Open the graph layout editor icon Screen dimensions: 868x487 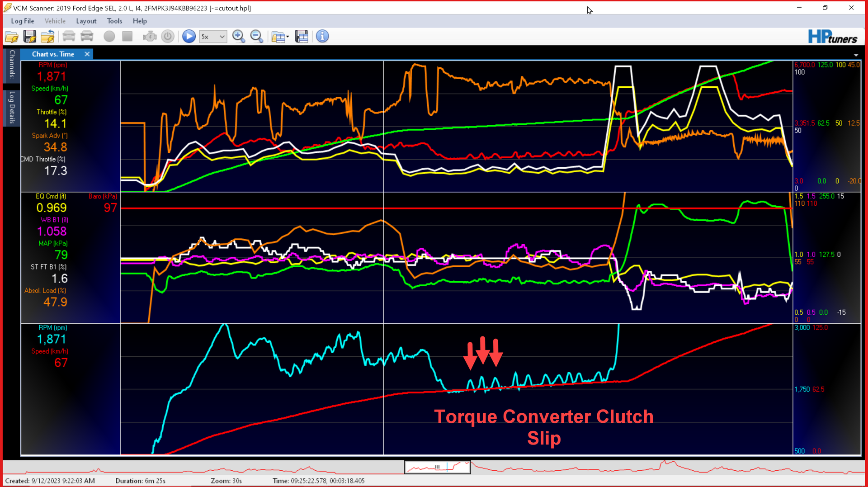pos(302,36)
